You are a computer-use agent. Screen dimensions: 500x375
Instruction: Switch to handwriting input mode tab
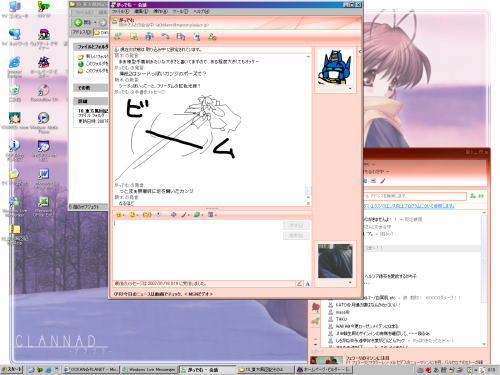click(299, 284)
